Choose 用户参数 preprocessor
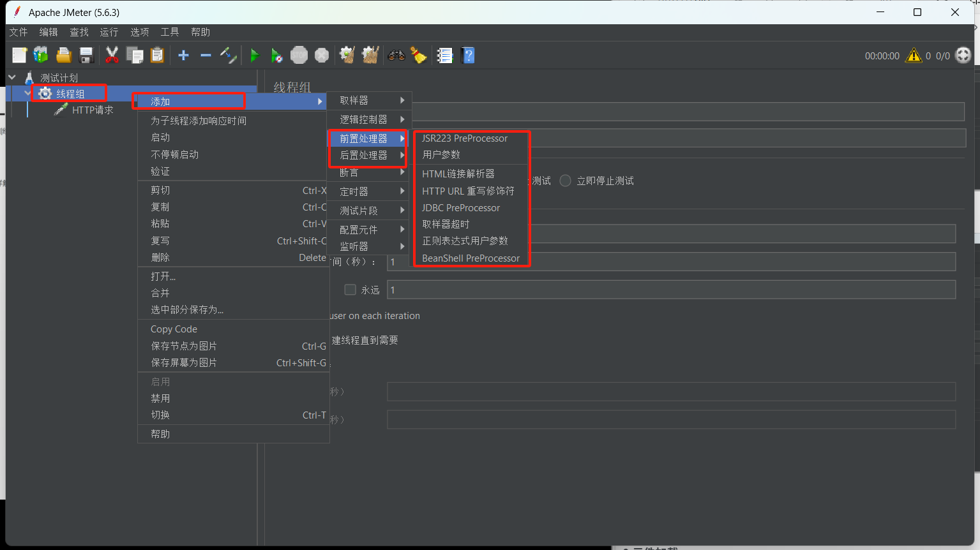 tap(472, 155)
